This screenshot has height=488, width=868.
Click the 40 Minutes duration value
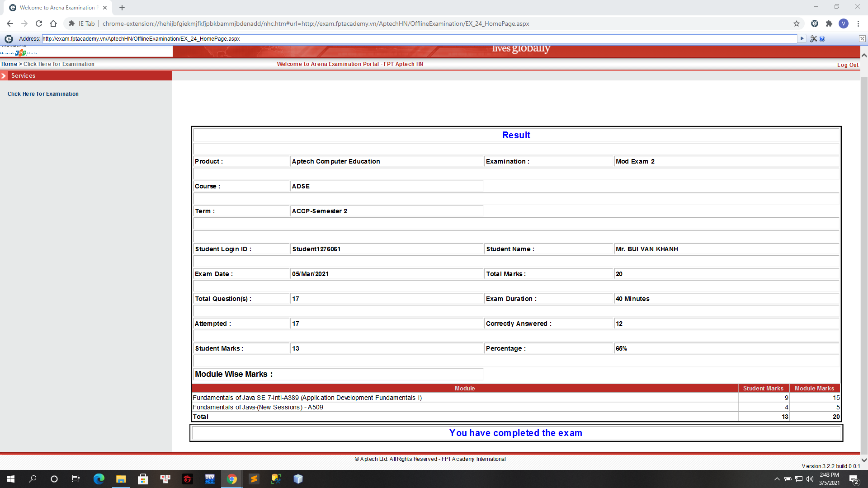(x=632, y=299)
